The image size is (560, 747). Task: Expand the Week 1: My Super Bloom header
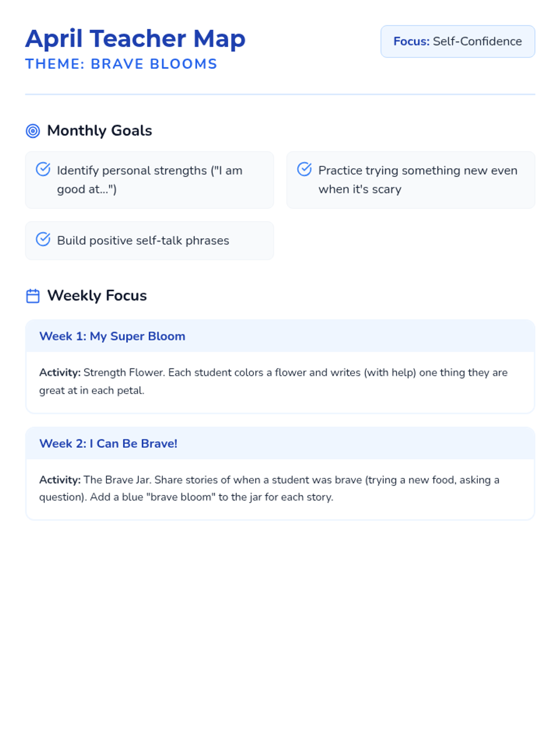[280, 336]
